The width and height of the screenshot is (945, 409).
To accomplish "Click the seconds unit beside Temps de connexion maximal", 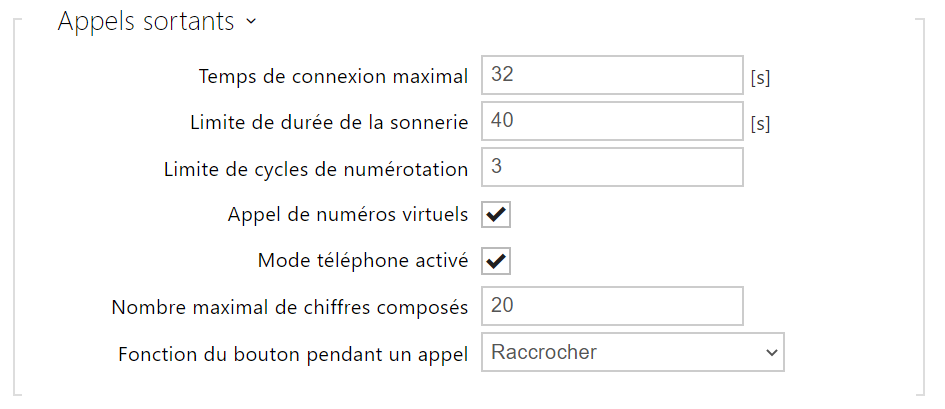I will (760, 78).
